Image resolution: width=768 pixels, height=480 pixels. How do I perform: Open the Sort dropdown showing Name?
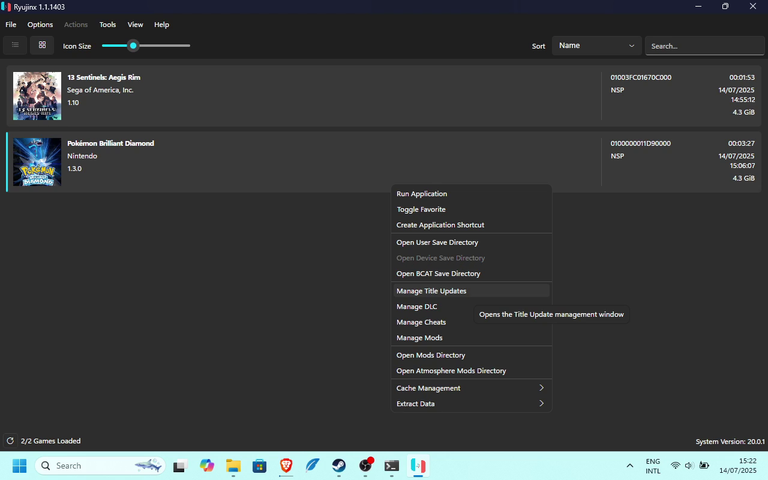pos(597,46)
